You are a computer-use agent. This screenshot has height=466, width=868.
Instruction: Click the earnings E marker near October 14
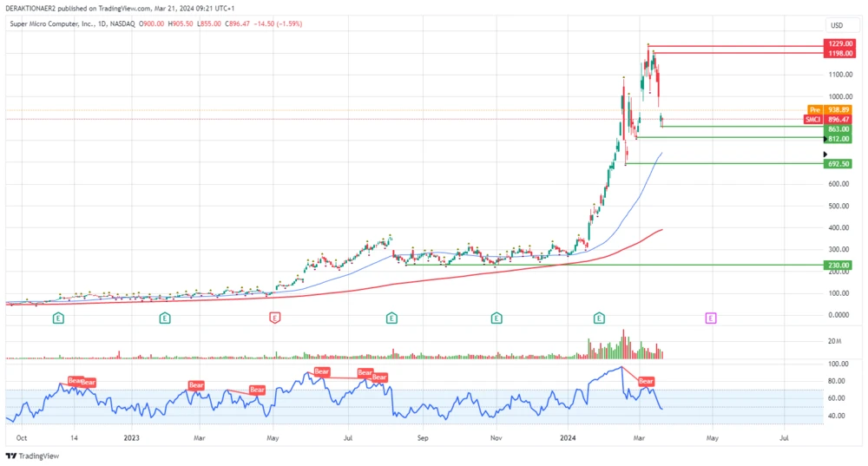point(58,318)
